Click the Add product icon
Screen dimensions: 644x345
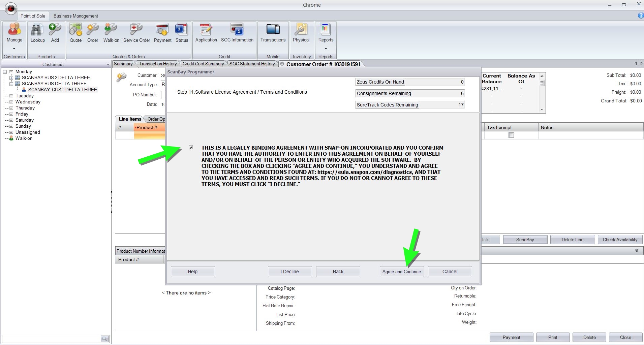55,30
